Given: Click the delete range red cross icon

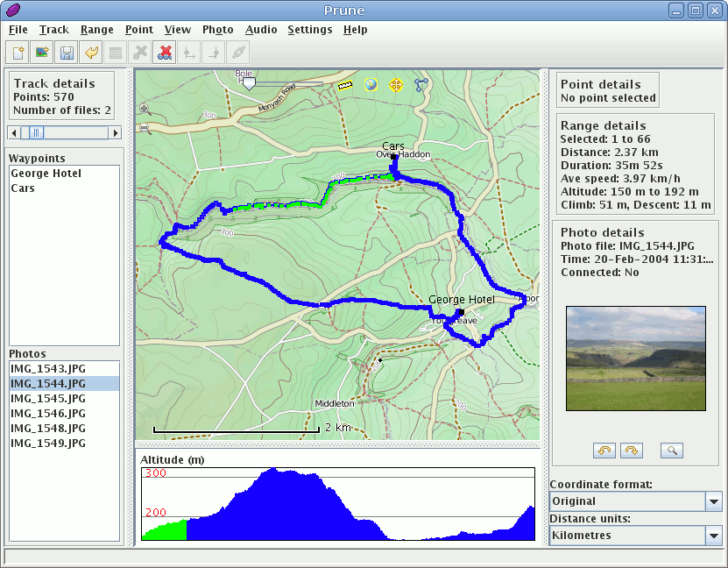Looking at the screenshot, I should coord(164,53).
